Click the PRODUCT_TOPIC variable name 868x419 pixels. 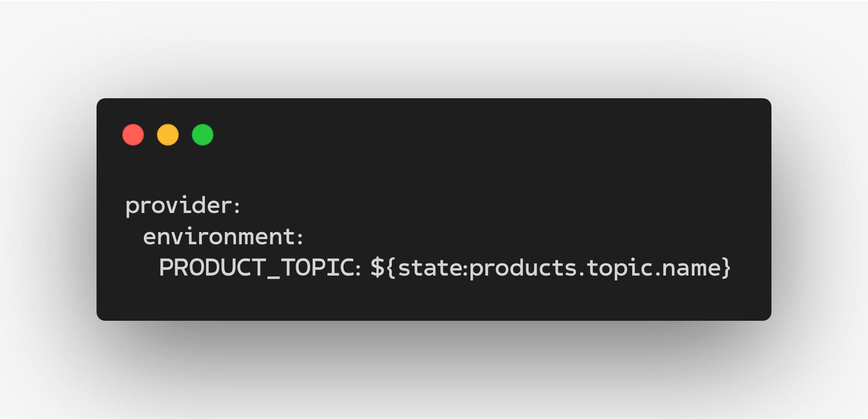tap(257, 267)
